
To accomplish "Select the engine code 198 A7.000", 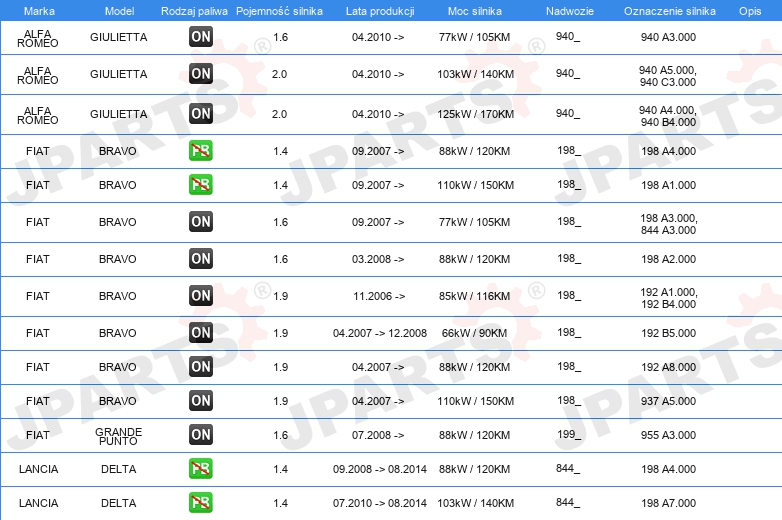I will [668, 503].
